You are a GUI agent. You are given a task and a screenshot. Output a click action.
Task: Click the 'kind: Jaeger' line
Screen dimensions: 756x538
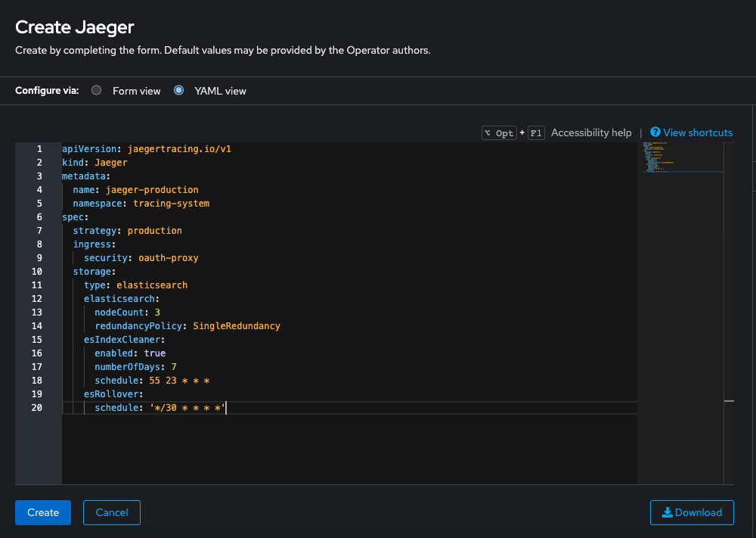pyautogui.click(x=94, y=163)
